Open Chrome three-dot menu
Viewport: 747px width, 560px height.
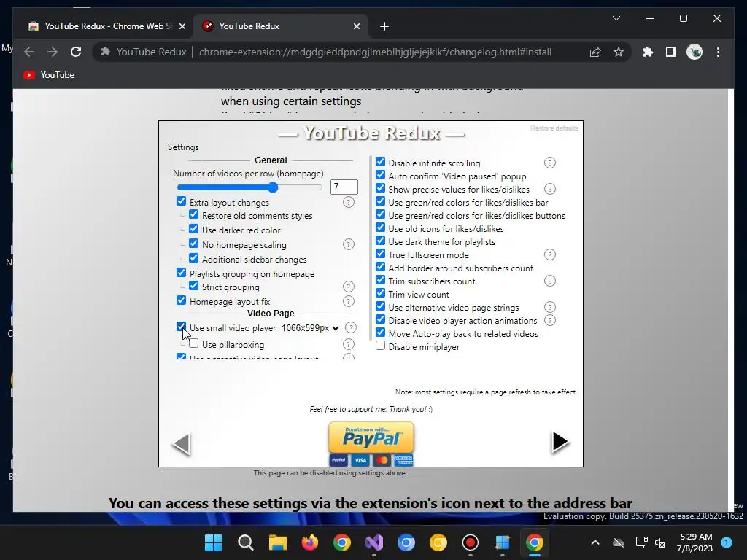pyautogui.click(x=718, y=52)
